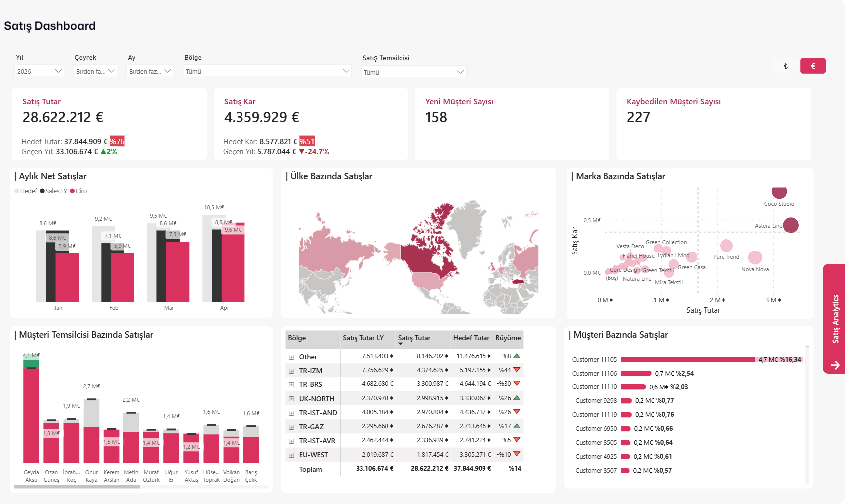Click the Hedef legend marker
Screen dimensions: 845x504
point(17,191)
